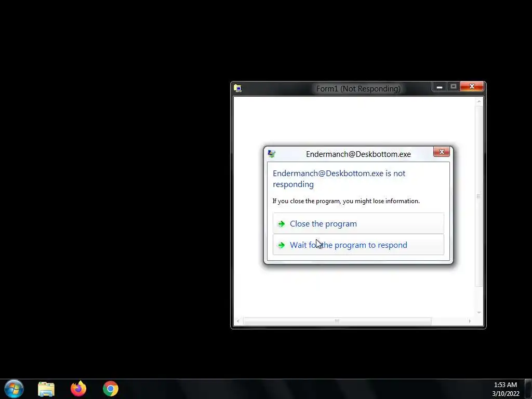
Task: Close the Endermanch@Deskbottom.exe not-responding dialog
Action: [x=441, y=152]
